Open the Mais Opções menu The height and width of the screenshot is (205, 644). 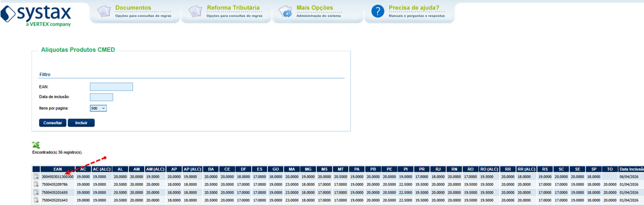pyautogui.click(x=315, y=8)
